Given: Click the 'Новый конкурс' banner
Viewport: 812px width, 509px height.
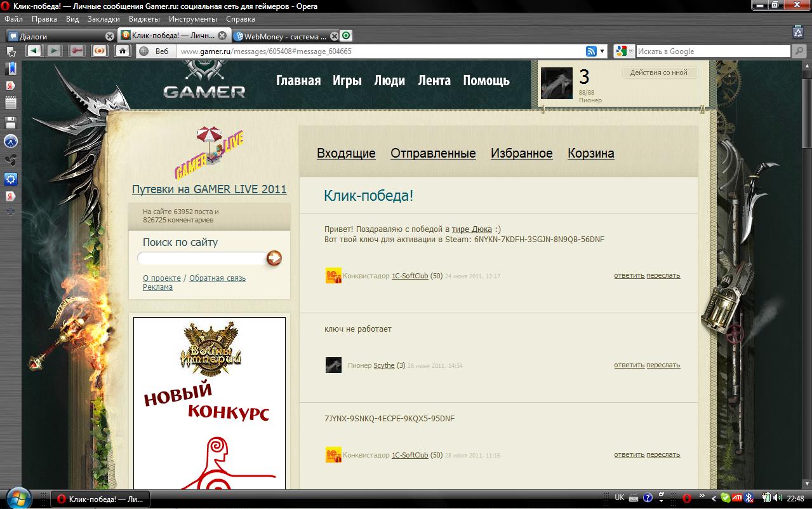Looking at the screenshot, I should pos(210,404).
